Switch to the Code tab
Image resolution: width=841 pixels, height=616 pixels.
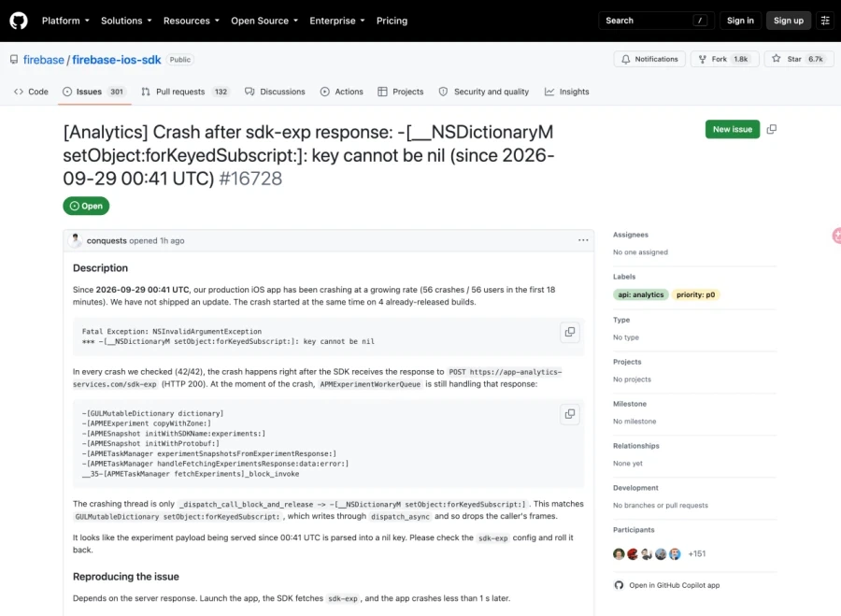31,92
